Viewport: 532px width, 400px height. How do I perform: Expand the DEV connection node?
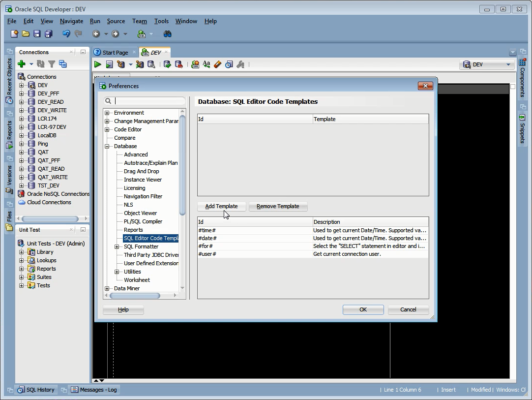coord(21,85)
